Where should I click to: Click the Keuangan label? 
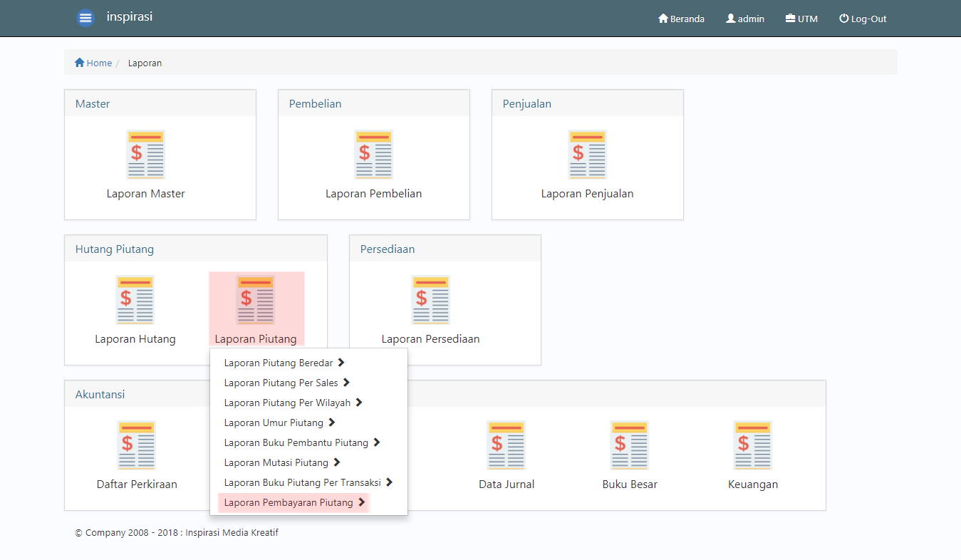(x=753, y=484)
